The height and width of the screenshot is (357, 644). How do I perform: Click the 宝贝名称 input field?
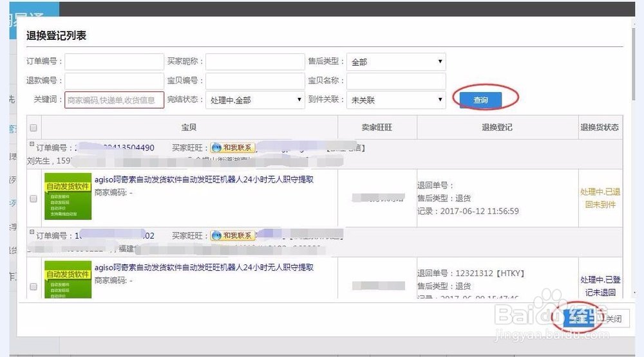pos(396,81)
